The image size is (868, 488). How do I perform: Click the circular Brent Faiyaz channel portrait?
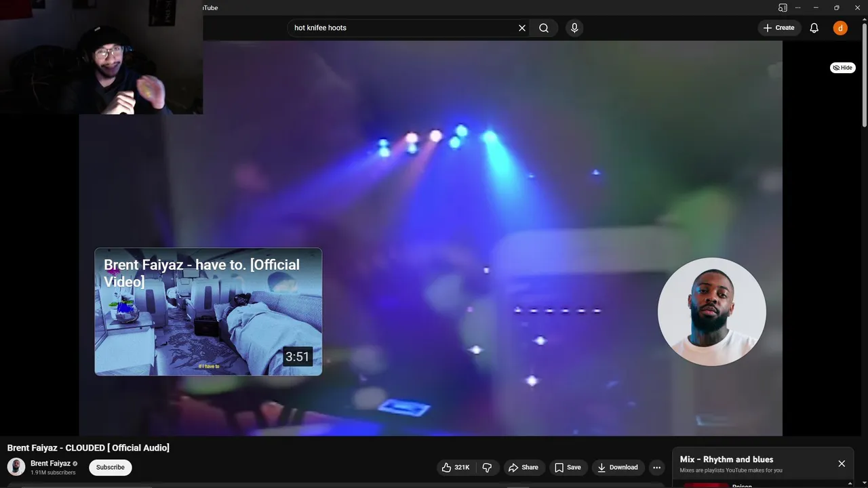(x=712, y=312)
